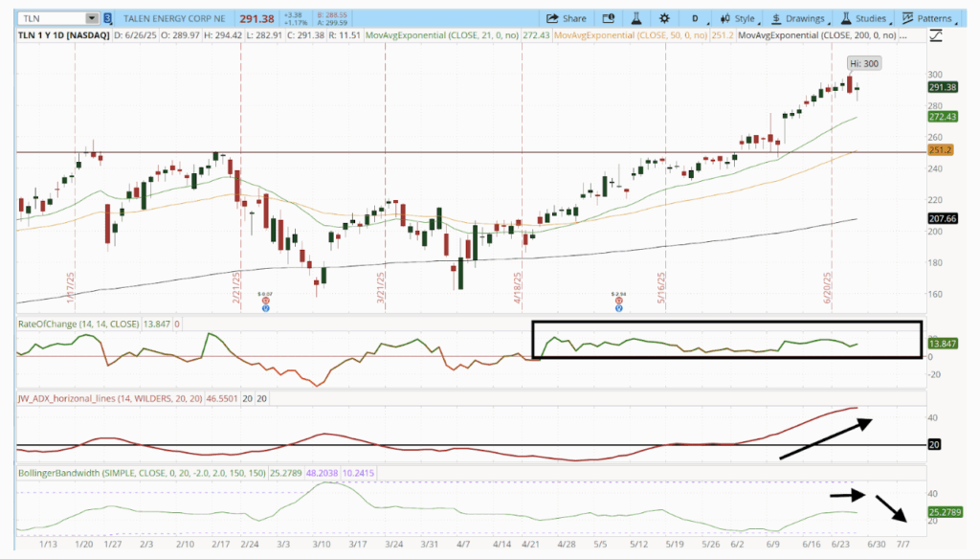Click the blue dividend icon near 5/5
This screenshot has width=980, height=559.
pyautogui.click(x=619, y=307)
